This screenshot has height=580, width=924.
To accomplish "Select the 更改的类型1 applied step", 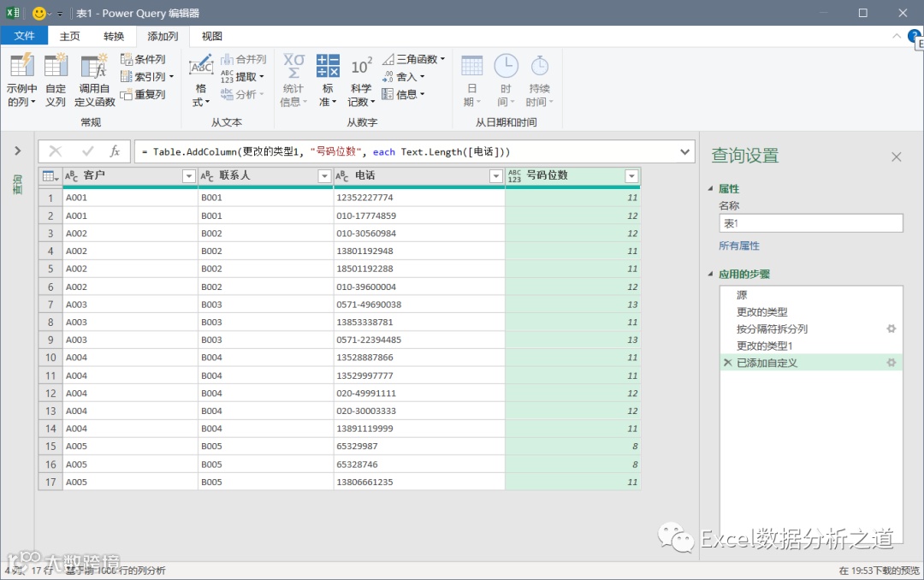I will coord(811,346).
